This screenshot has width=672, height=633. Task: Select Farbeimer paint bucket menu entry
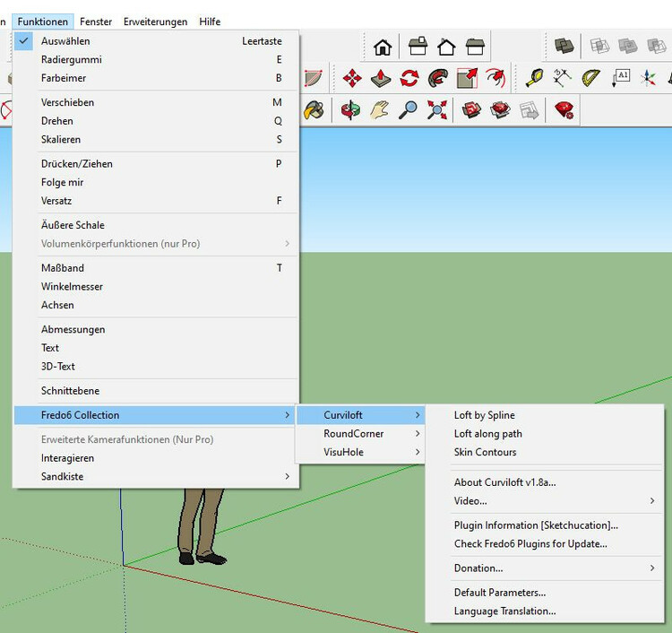click(64, 79)
